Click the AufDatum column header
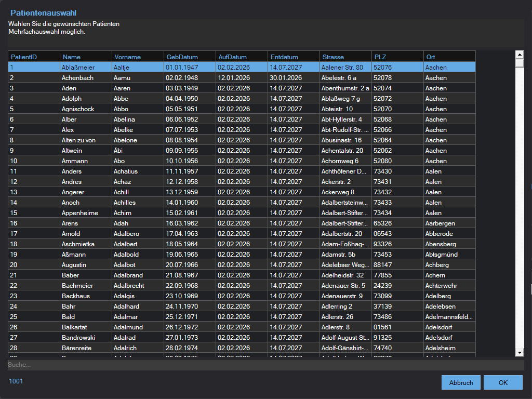532x399 pixels. click(x=242, y=57)
